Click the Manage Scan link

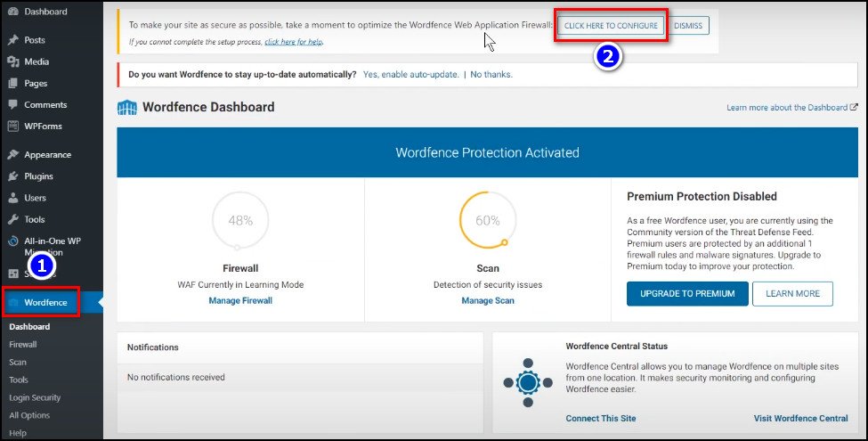488,301
